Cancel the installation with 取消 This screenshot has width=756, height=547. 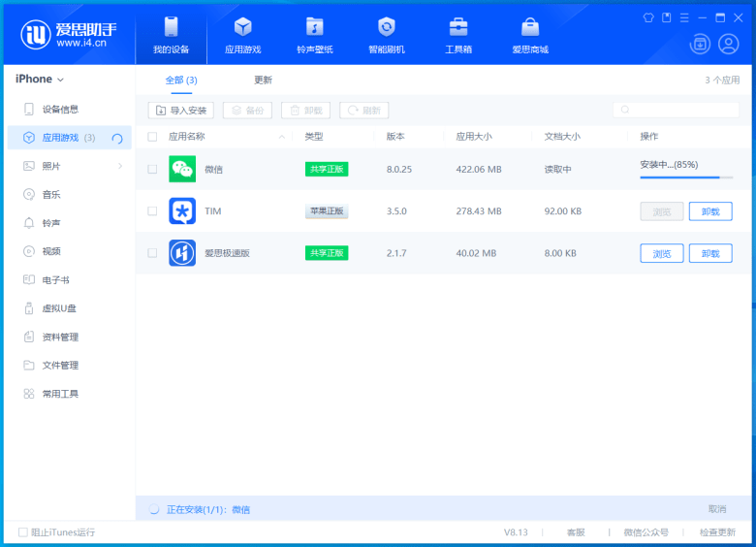[x=717, y=509]
